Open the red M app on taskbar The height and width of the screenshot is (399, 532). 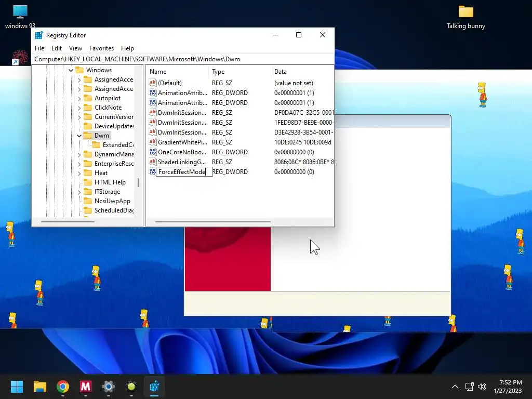click(86, 387)
